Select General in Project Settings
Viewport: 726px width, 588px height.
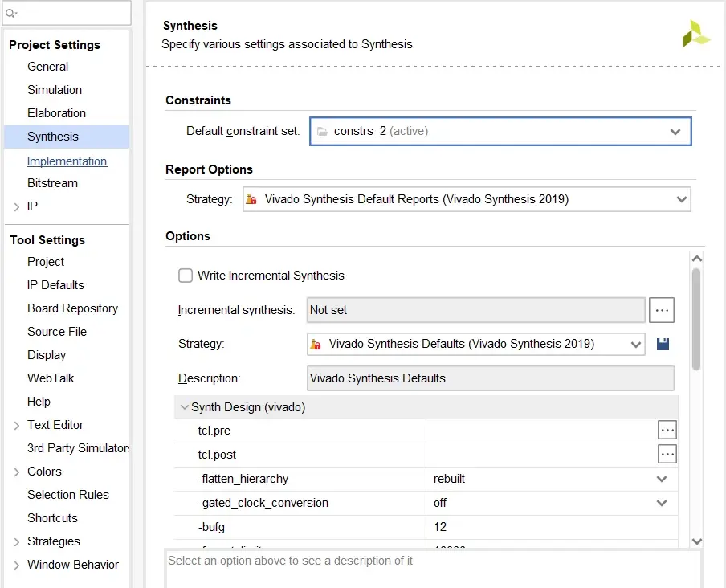(47, 67)
